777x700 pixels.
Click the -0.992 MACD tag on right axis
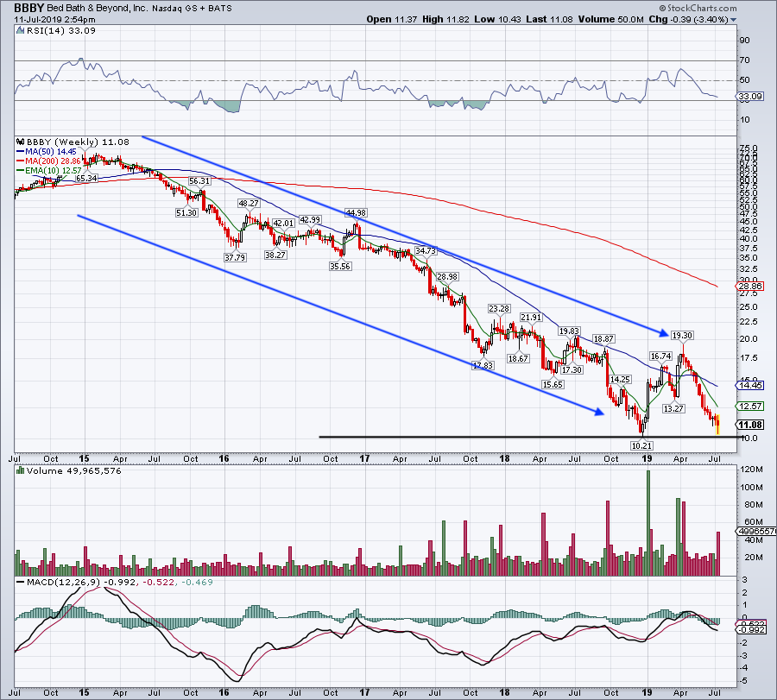coord(752,629)
